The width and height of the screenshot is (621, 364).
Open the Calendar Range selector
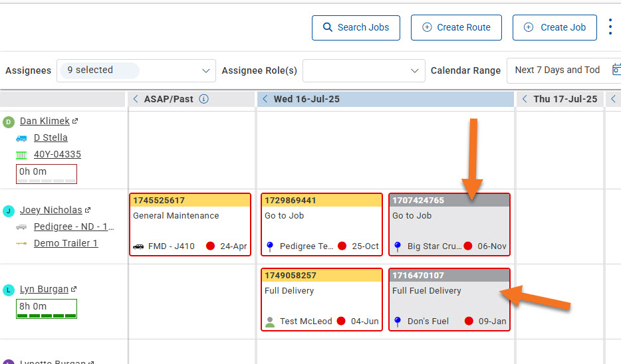point(564,70)
